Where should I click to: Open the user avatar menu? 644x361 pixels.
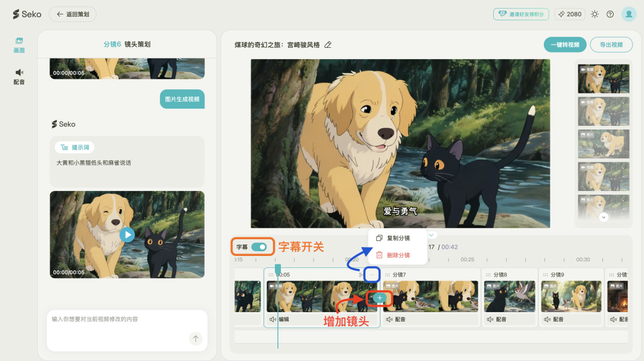click(x=629, y=14)
